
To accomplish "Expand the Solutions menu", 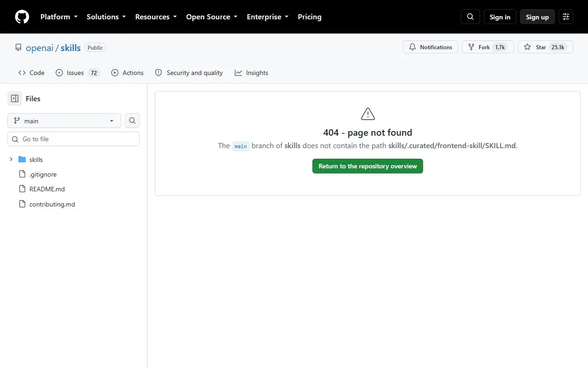I will pos(106,17).
